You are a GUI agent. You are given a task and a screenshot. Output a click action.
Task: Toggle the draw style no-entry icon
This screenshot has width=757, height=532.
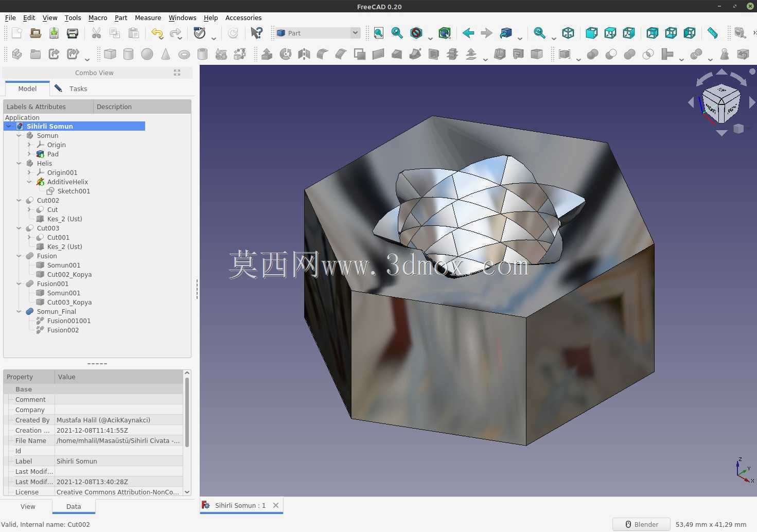(416, 33)
